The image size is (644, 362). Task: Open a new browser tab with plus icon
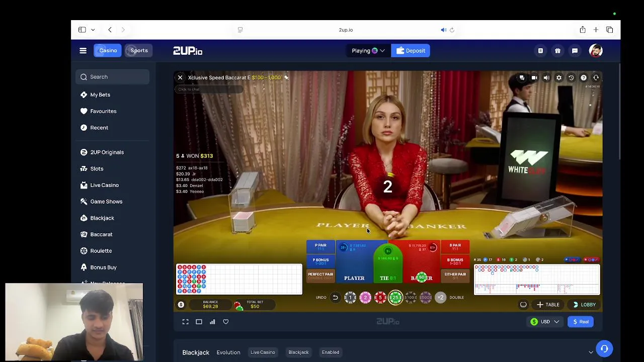596,30
